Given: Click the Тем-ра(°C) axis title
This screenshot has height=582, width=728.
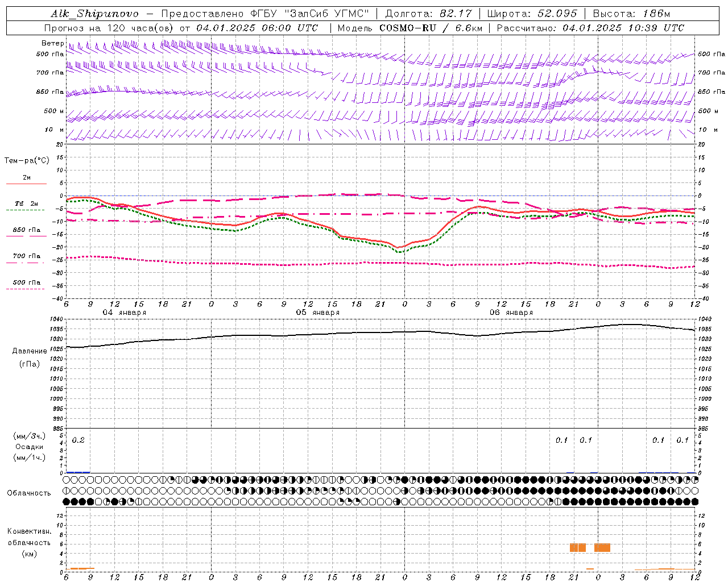Looking at the screenshot, I should [27, 161].
